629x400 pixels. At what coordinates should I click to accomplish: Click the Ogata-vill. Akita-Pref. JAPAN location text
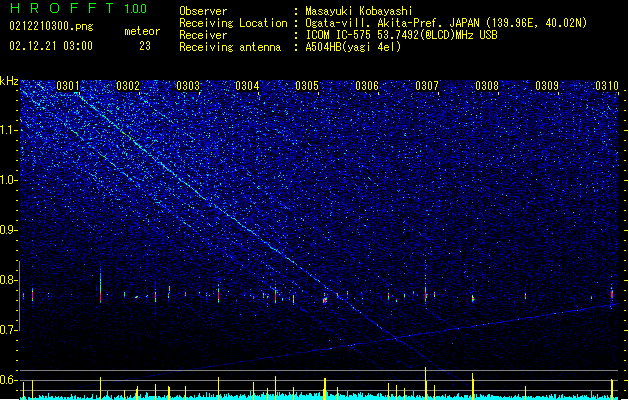(x=446, y=23)
